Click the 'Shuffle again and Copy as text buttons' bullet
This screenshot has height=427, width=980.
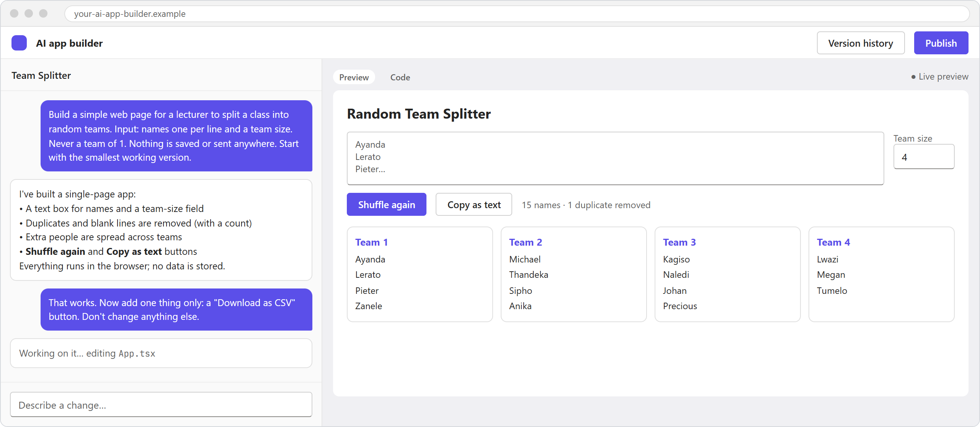pyautogui.click(x=108, y=251)
